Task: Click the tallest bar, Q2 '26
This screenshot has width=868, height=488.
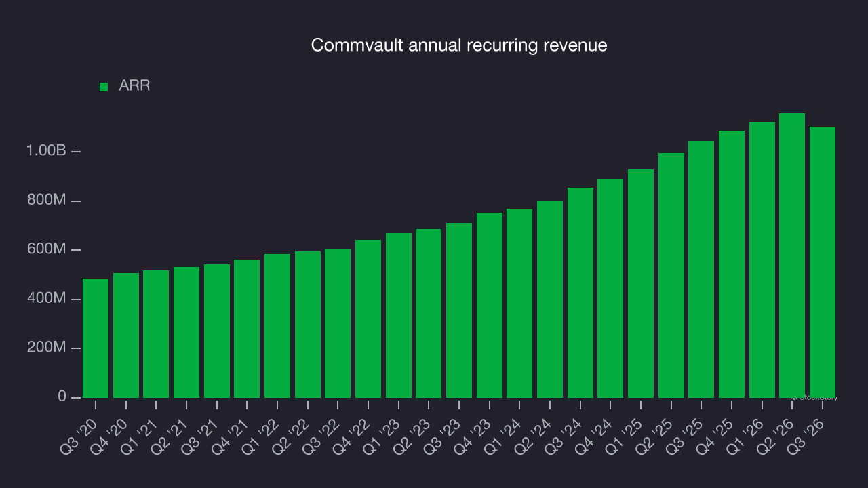Action: [792, 256]
